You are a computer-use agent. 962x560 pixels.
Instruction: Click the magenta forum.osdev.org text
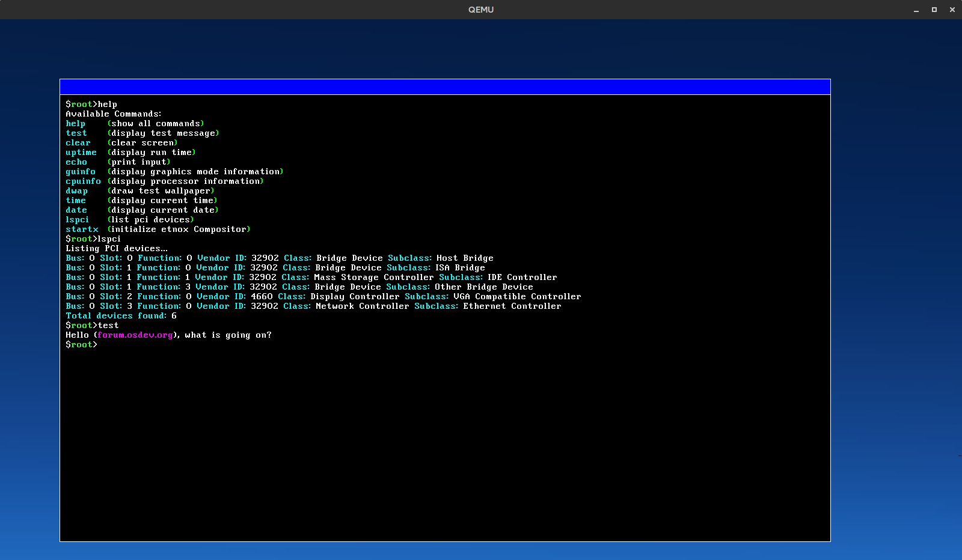pos(135,335)
